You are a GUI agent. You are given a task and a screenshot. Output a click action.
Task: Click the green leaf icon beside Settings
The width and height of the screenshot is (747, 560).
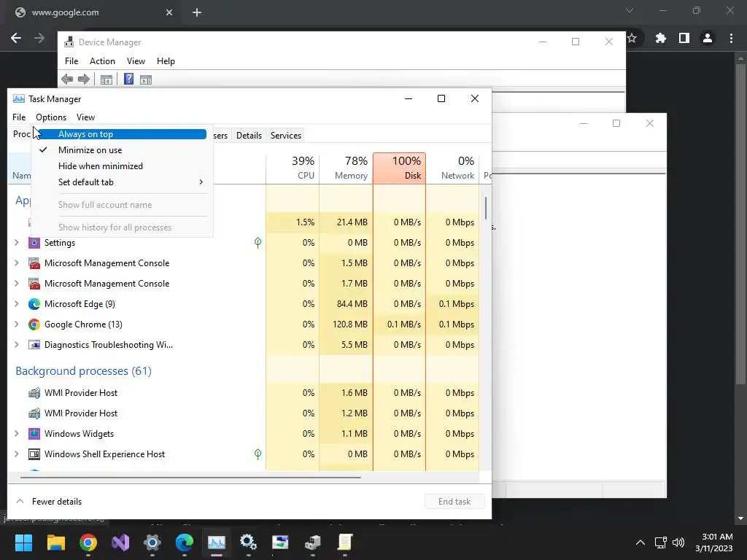pos(258,243)
